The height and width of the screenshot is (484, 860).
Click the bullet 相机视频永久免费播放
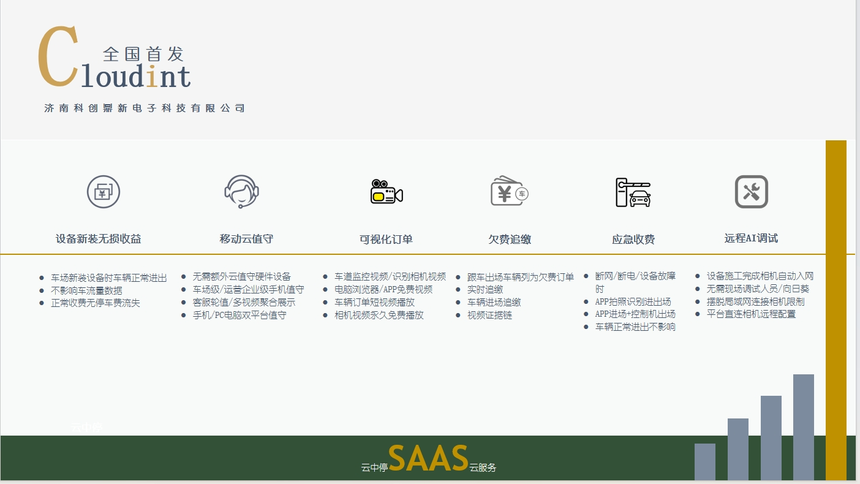tap(379, 315)
